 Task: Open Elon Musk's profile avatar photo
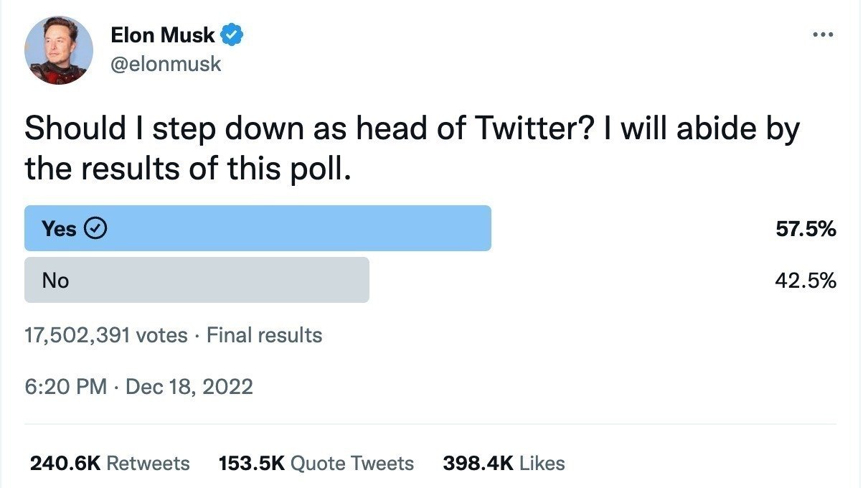(59, 50)
